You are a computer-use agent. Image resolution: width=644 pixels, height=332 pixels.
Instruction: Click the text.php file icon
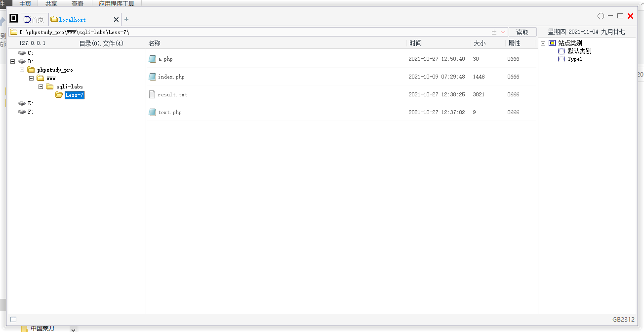coord(153,112)
